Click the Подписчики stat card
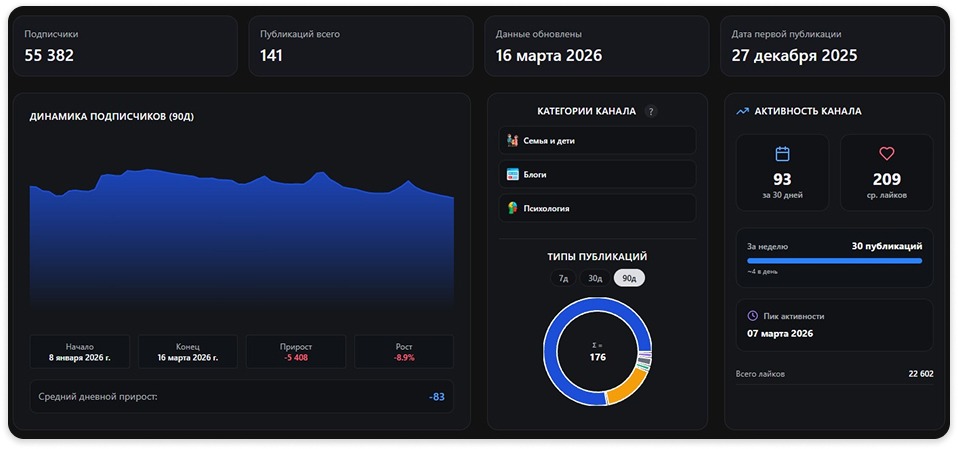Viewport: 958px width, 449px height. (x=124, y=46)
